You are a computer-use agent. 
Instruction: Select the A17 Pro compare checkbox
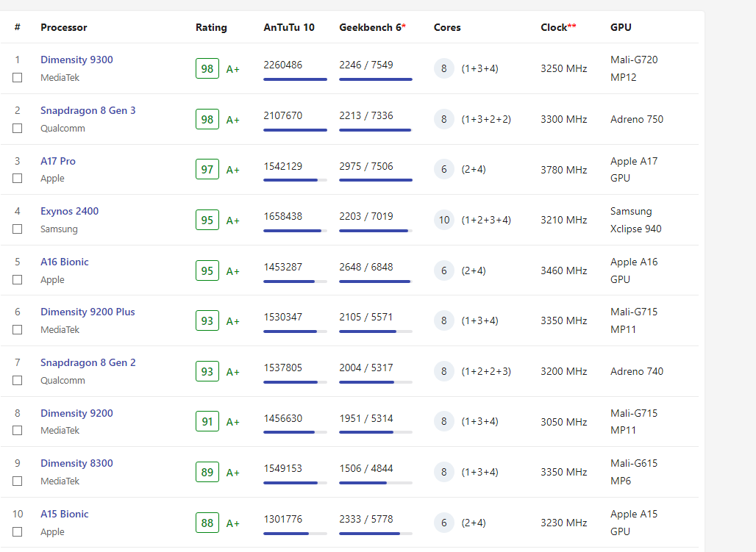pyautogui.click(x=18, y=178)
